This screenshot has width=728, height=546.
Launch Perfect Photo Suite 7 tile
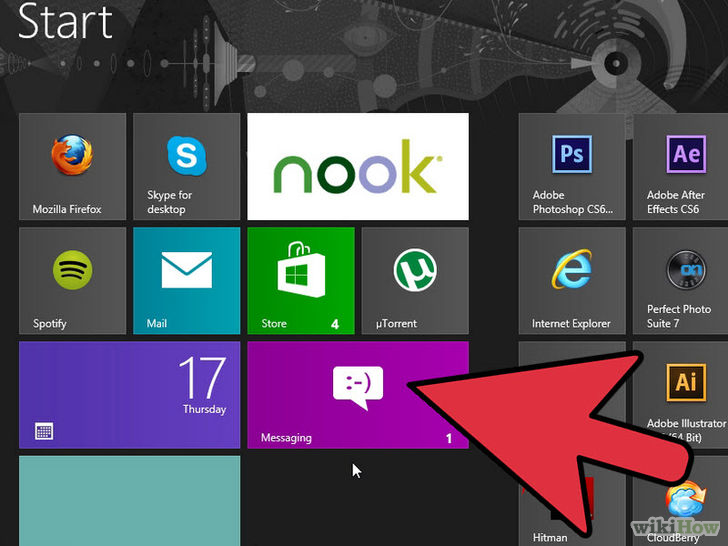[680, 280]
